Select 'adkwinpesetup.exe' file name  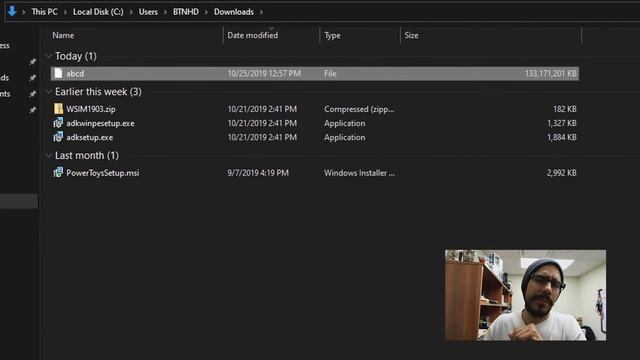click(100, 123)
